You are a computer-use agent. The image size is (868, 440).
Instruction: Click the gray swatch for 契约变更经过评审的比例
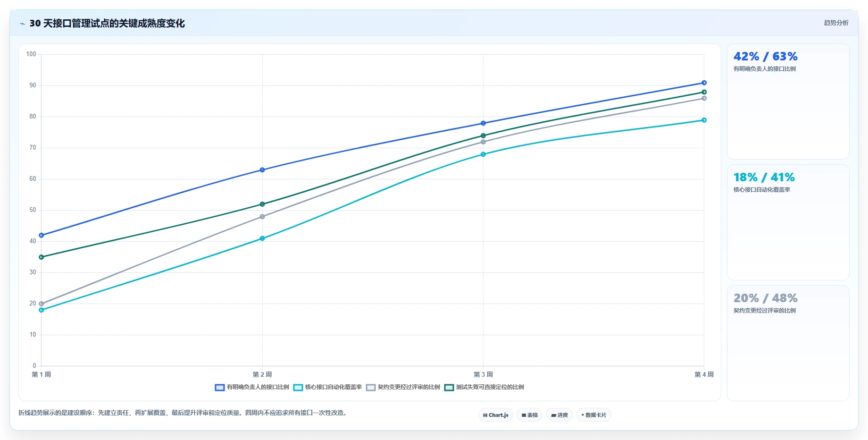click(371, 388)
